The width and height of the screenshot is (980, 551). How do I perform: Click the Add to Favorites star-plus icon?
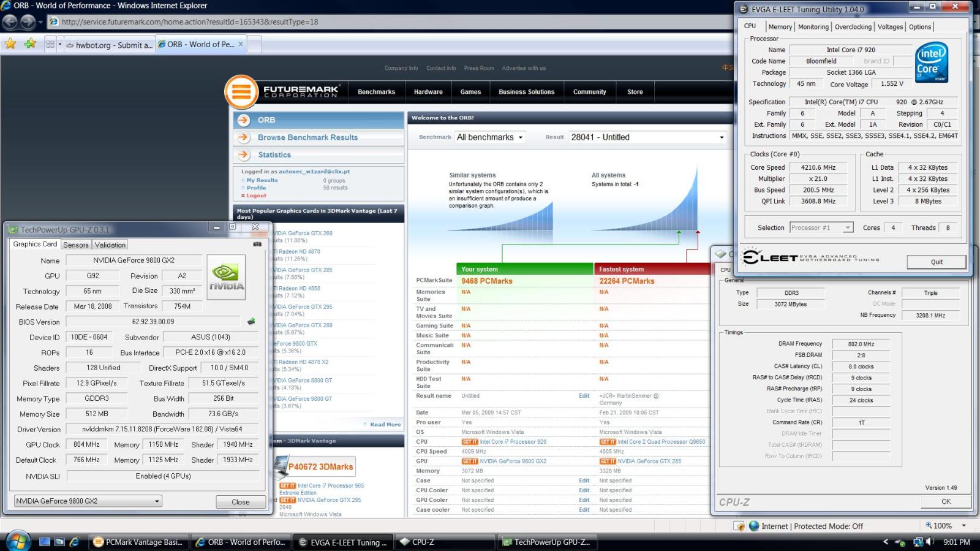pyautogui.click(x=30, y=44)
